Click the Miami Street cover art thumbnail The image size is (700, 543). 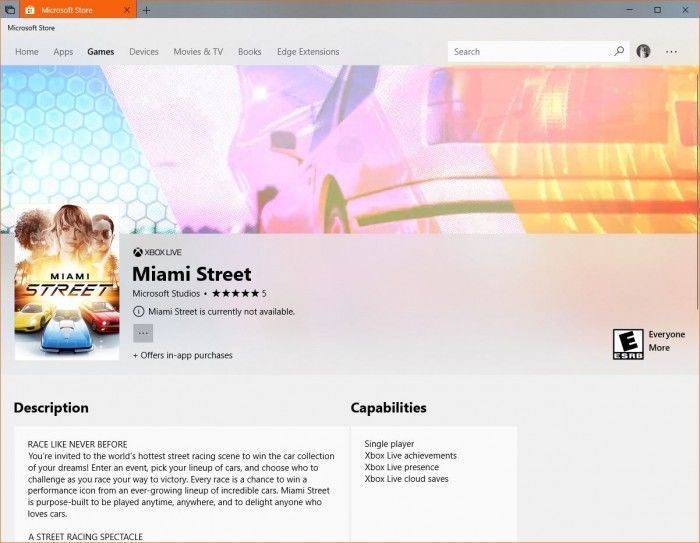click(67, 282)
